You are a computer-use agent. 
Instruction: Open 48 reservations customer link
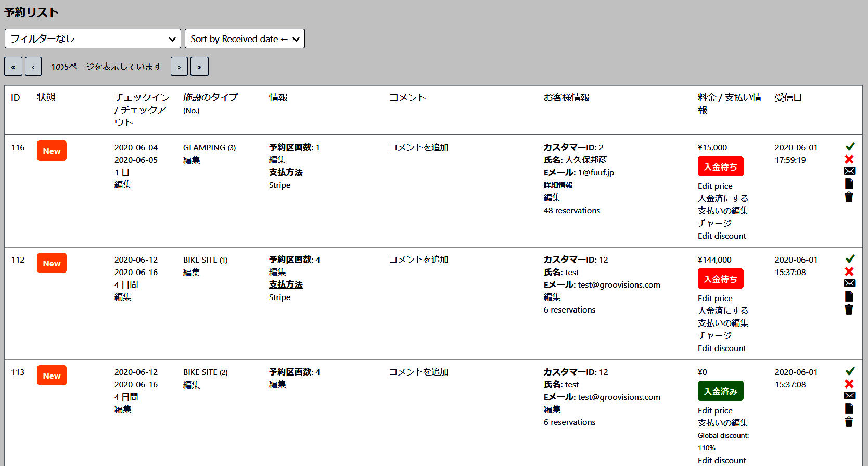[x=571, y=211]
